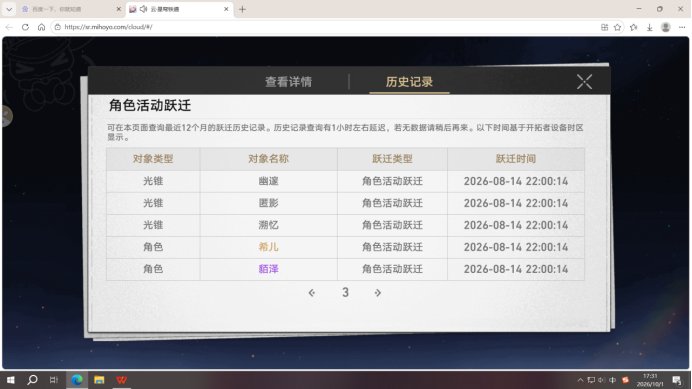This screenshot has height=389, width=692.
Task: Go to the previous history page arrow
Action: pyautogui.click(x=312, y=293)
